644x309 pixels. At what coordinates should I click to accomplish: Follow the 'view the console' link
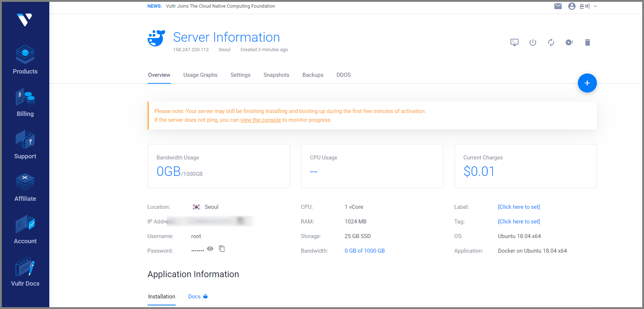pyautogui.click(x=260, y=120)
